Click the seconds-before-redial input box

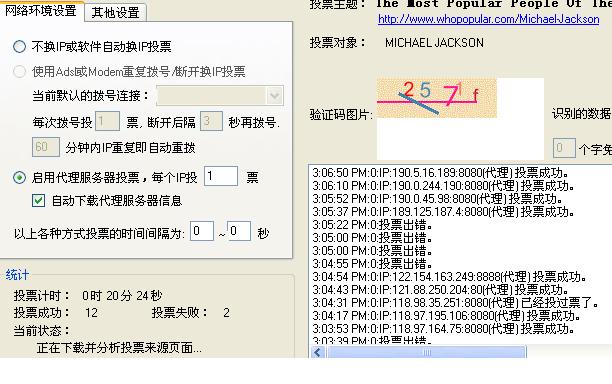[211, 121]
